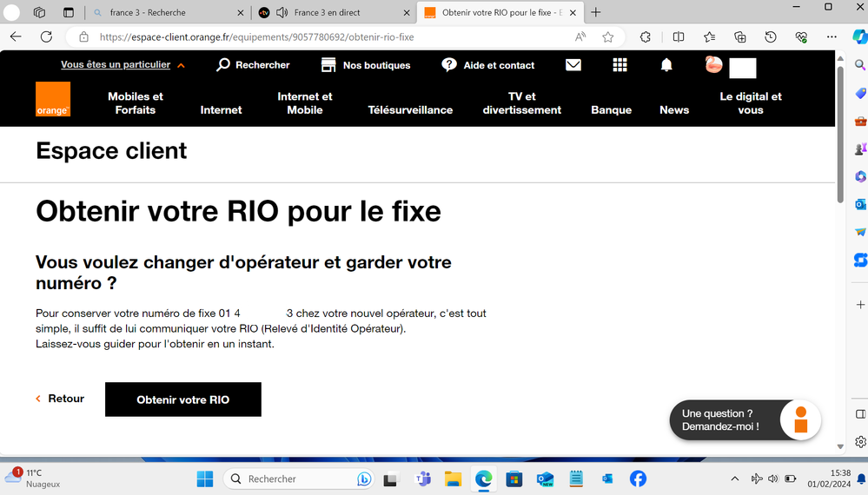Open the browser History icon
The height and width of the screenshot is (495, 868).
point(771,37)
